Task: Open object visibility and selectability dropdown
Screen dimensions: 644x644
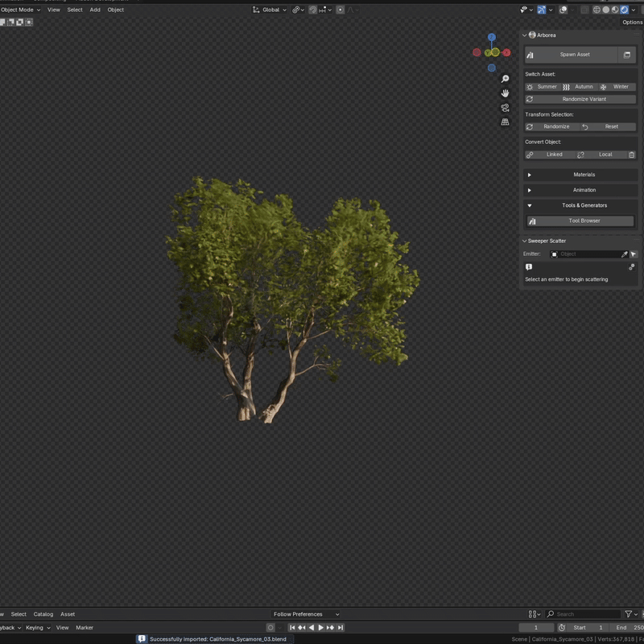Action: (x=526, y=10)
